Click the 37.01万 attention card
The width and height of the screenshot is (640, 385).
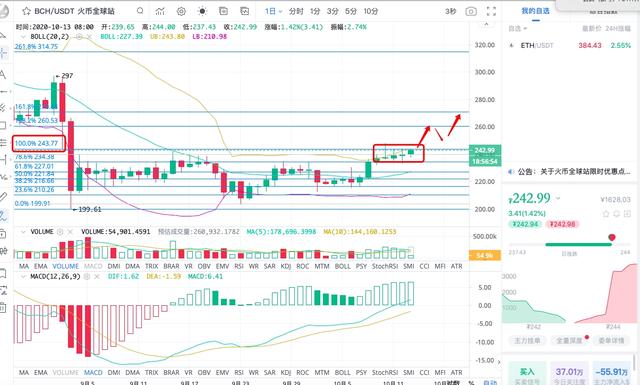tap(569, 374)
